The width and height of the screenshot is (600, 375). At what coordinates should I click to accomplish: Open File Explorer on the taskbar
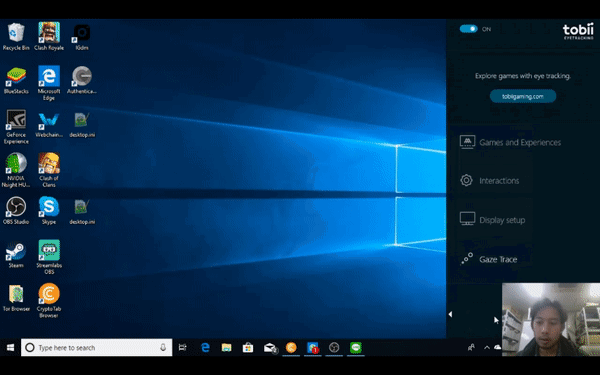point(227,347)
